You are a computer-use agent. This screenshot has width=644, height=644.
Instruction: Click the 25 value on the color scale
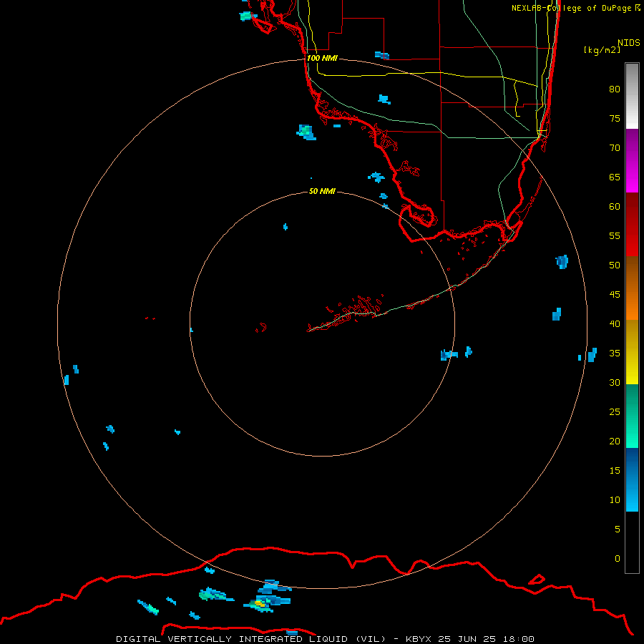coord(615,412)
